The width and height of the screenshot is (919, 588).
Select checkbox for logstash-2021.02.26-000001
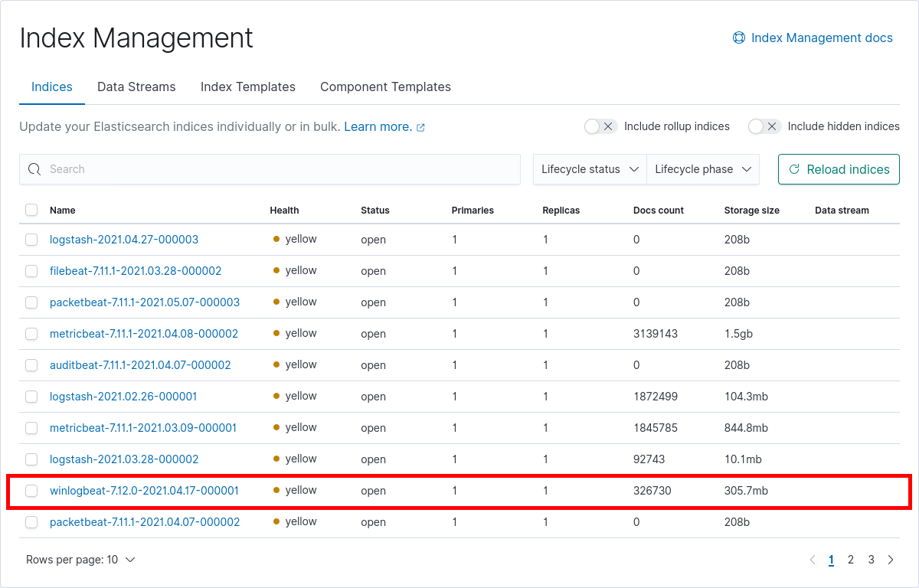coord(31,397)
